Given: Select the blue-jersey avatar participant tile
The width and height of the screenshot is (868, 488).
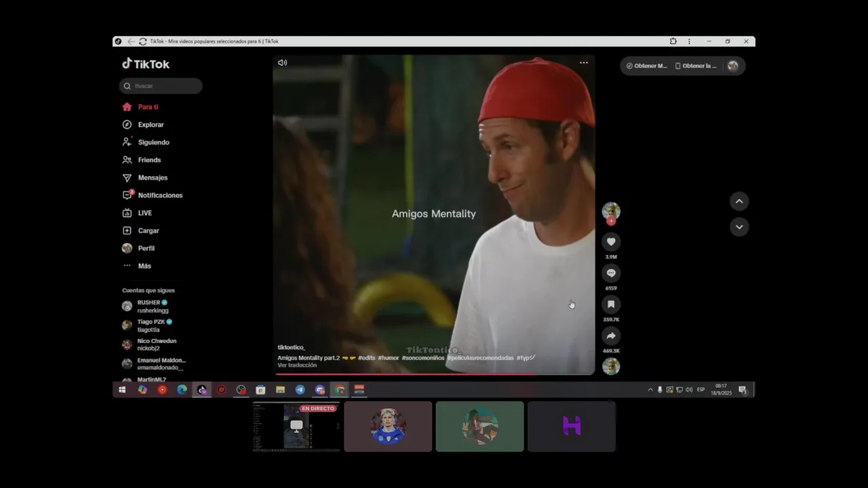Looking at the screenshot, I should 388,426.
